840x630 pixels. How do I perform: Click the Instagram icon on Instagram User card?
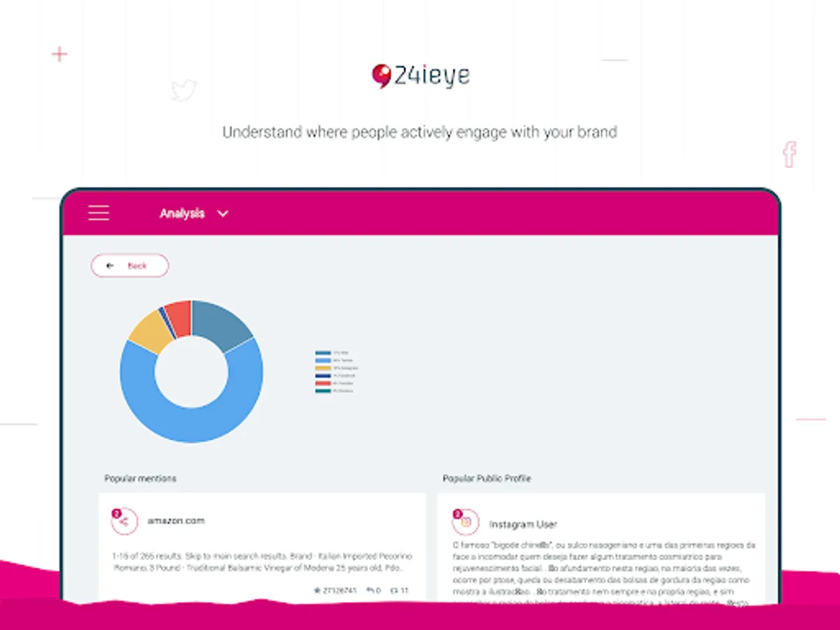pos(465,522)
